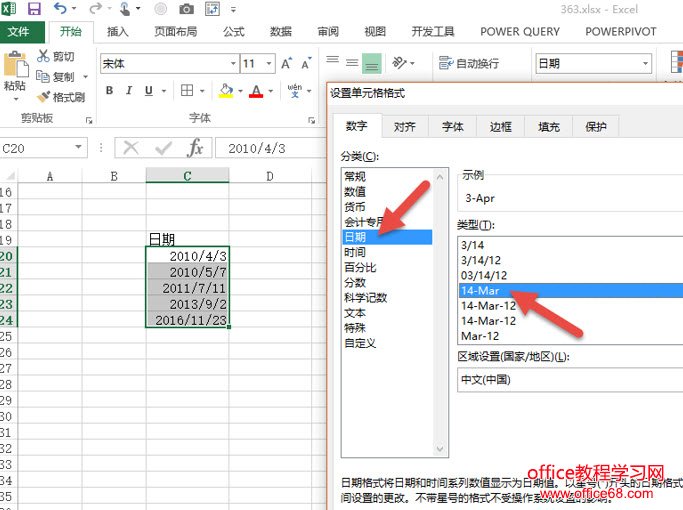Click the Save icon in quick access toolbar

tap(34, 9)
